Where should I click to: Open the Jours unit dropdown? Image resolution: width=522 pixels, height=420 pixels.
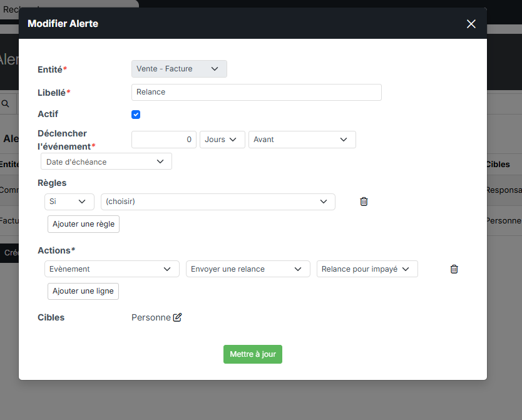click(x=222, y=140)
